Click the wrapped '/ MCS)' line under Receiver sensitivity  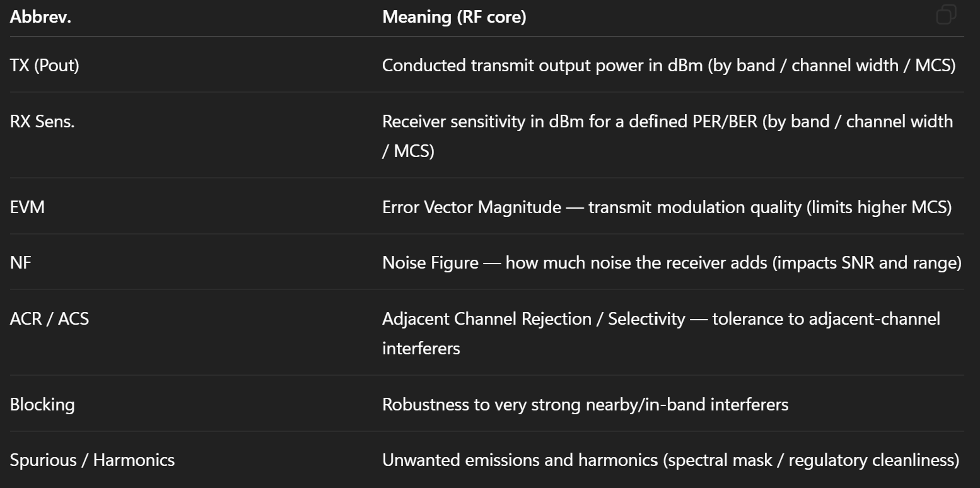[408, 151]
